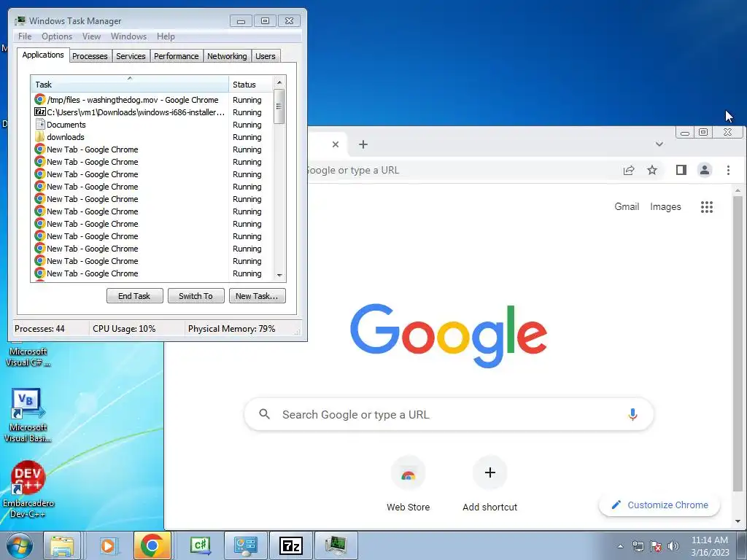The height and width of the screenshot is (560, 747).
Task: Open the Control Panel taskbar item
Action: (245, 545)
